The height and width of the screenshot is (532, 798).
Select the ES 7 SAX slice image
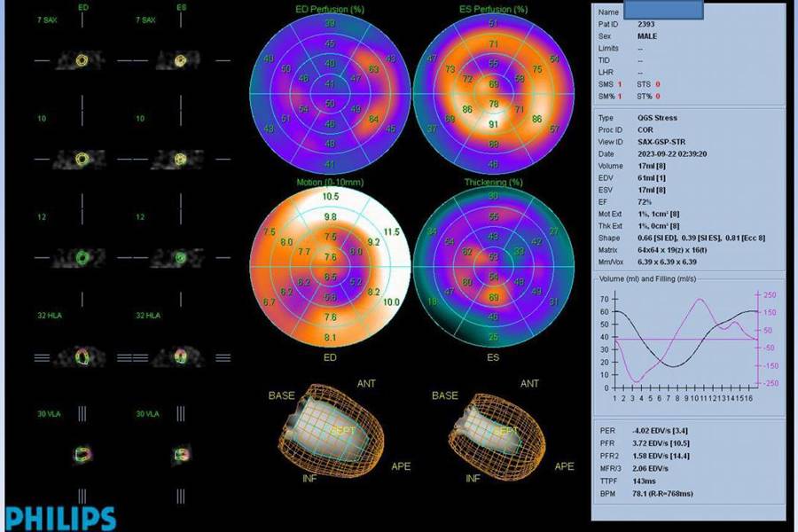point(180,60)
